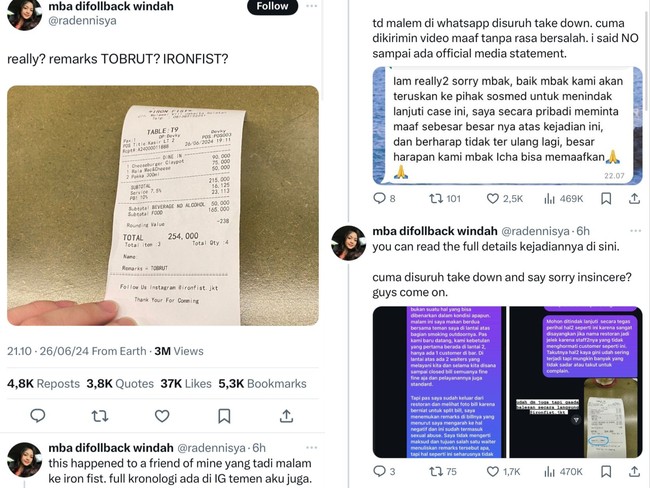Share the tweet with 75 reposts
650x488 pixels.
634,471
